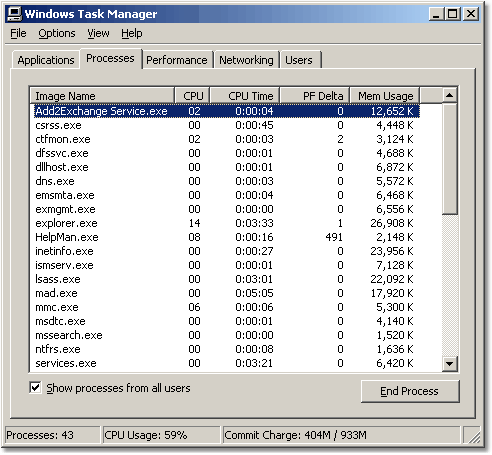Open the Users tab
This screenshot has height=455, width=492.
[x=299, y=60]
